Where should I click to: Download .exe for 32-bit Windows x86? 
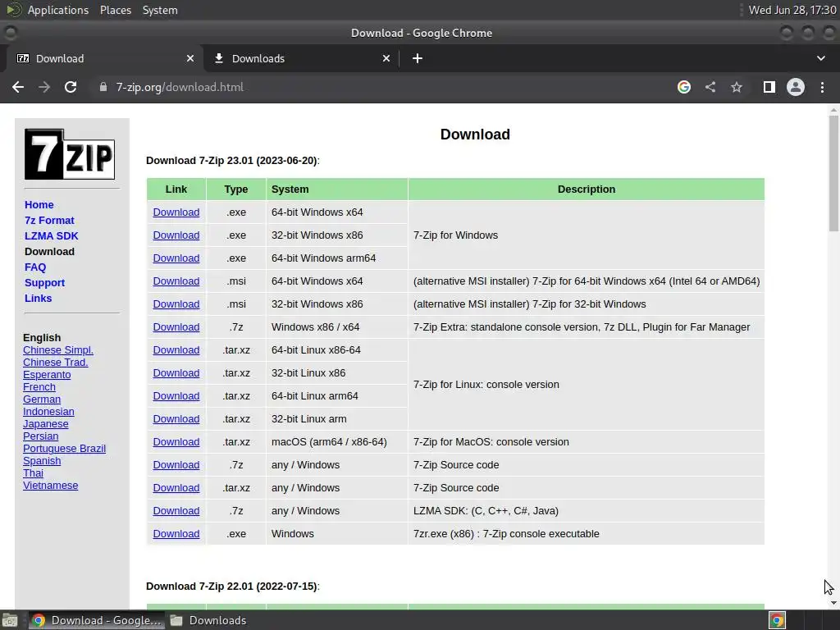pyautogui.click(x=176, y=235)
